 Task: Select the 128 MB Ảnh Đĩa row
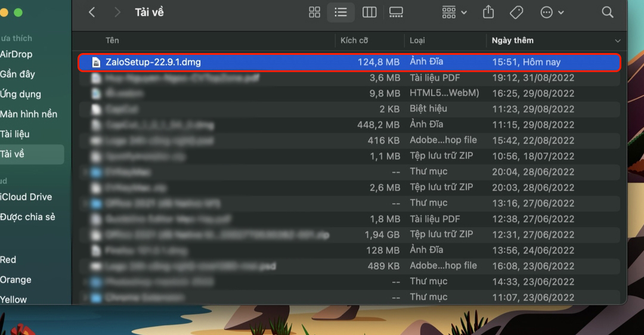[349, 250]
